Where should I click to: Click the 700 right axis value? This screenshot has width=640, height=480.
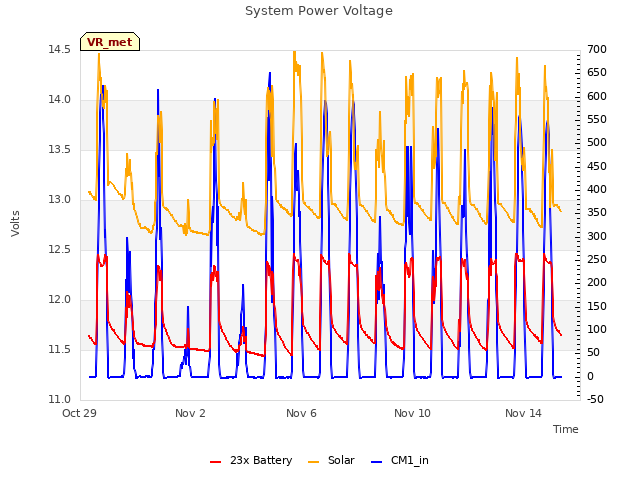pos(597,49)
